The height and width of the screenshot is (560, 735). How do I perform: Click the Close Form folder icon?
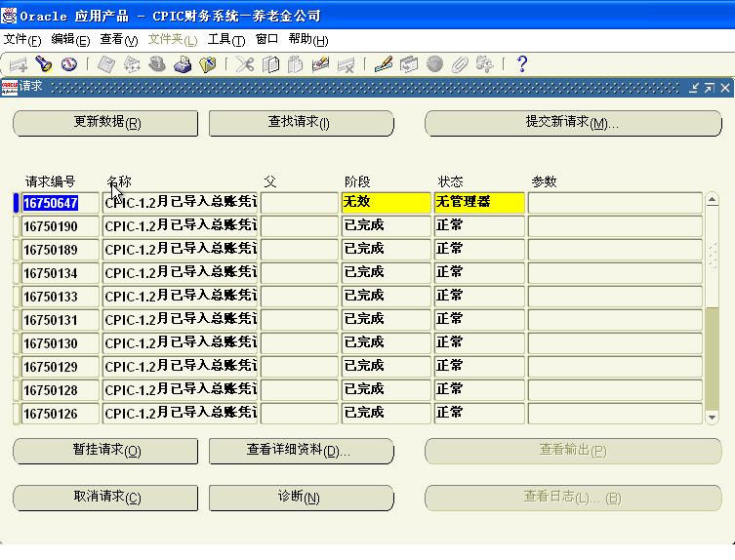click(208, 64)
